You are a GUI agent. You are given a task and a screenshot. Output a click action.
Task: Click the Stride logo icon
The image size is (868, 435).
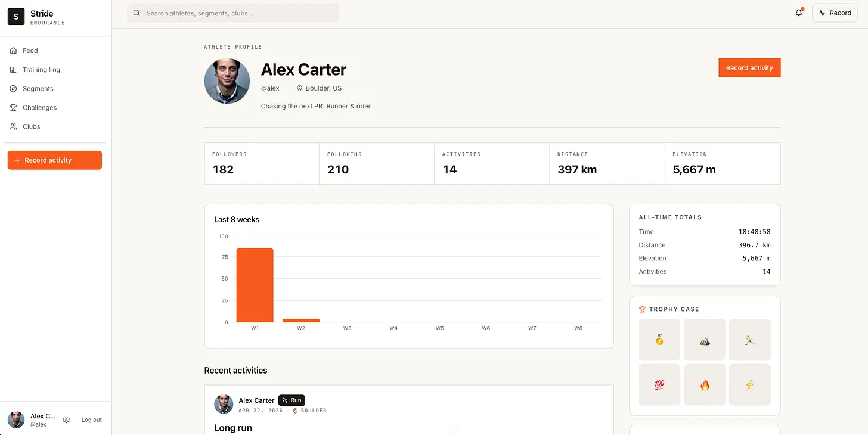(16, 17)
